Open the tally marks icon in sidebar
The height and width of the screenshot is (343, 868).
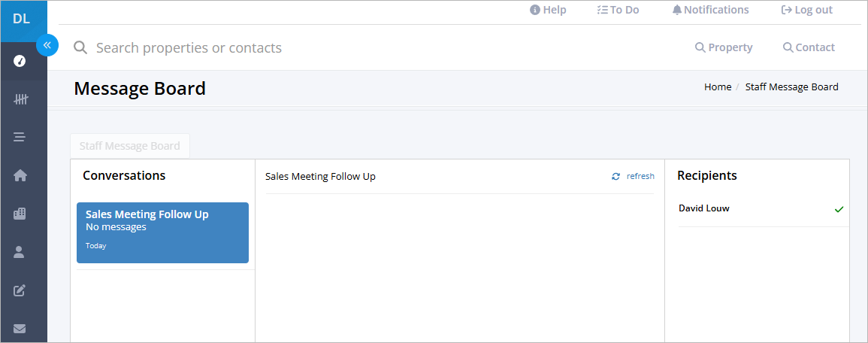[20, 100]
